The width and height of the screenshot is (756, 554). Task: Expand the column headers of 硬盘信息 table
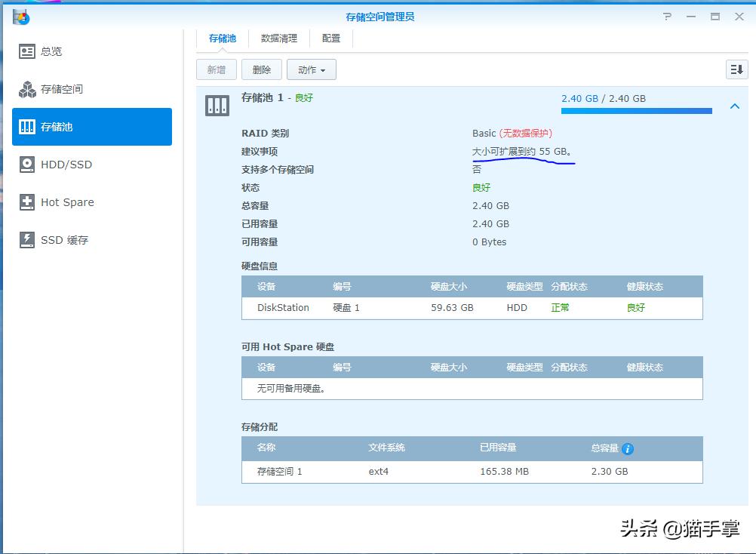(x=472, y=286)
